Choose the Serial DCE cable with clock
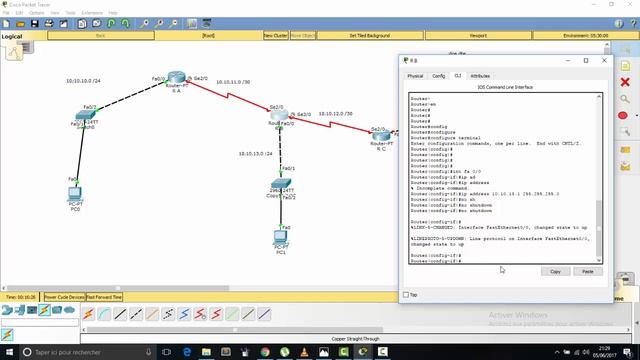This screenshot has height=360, width=640. (200, 314)
